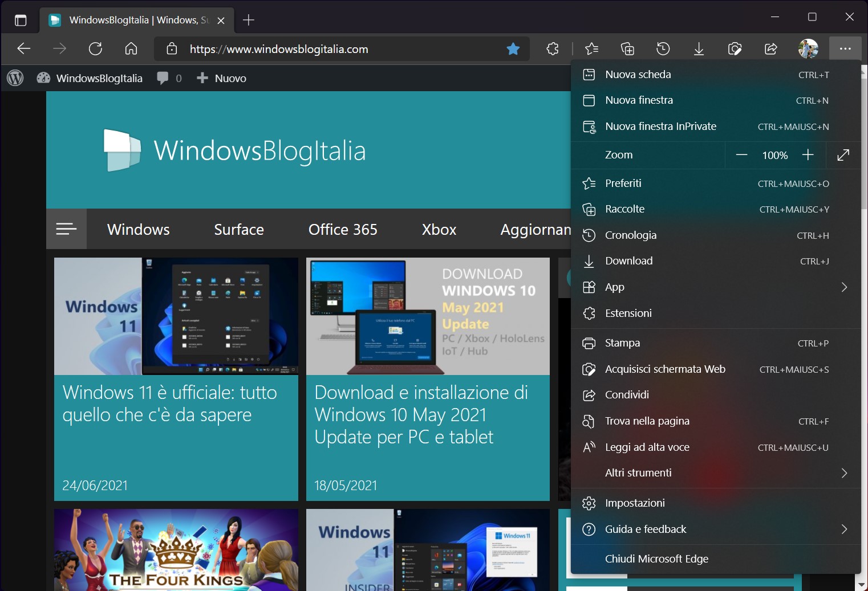Viewport: 868px width, 591px height.
Task: Open Raccolte from the menu
Action: (716, 209)
